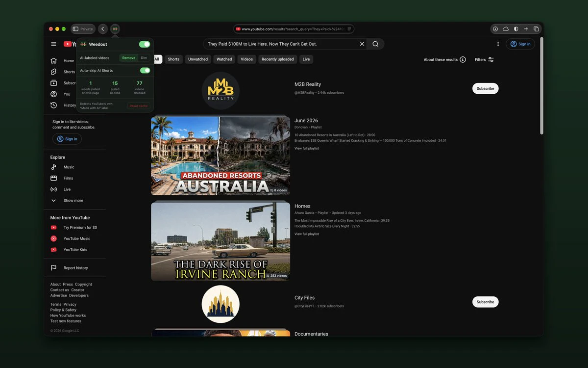
Task: Select the All filter chip
Action: coord(157,59)
